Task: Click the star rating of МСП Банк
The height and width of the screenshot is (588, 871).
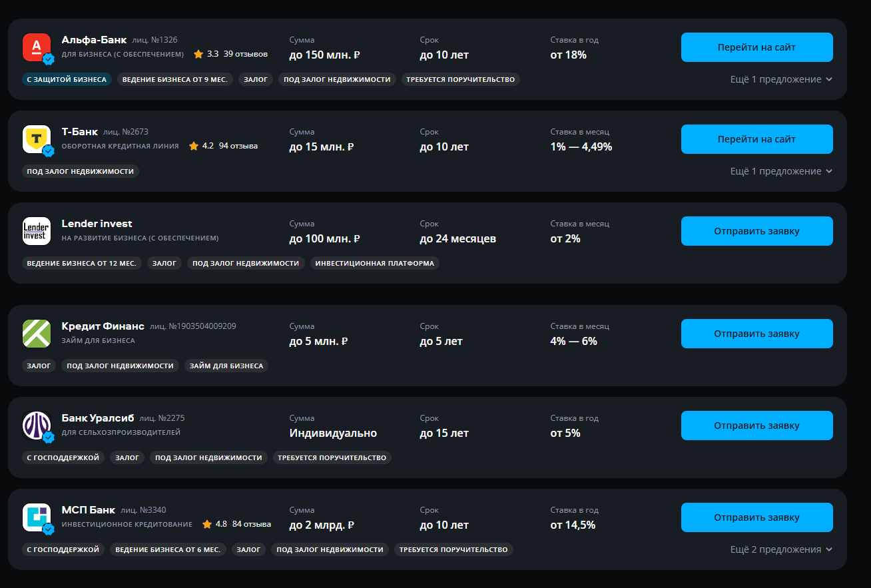Action: pos(214,524)
